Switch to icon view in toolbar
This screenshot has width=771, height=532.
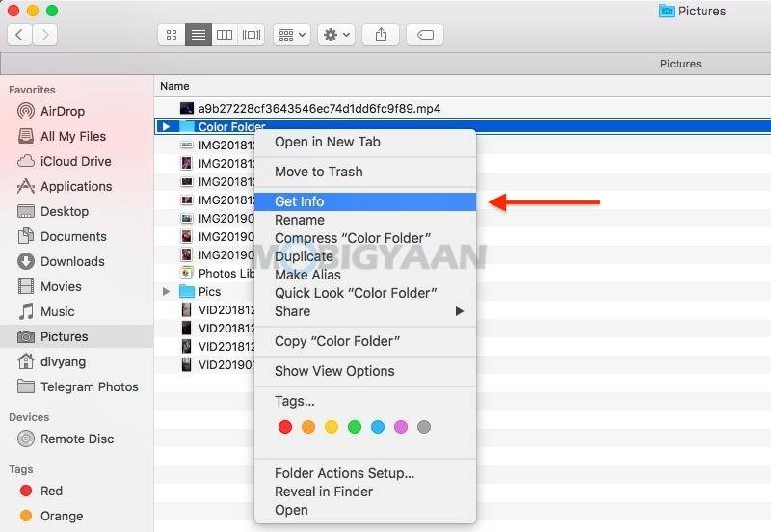(x=172, y=35)
